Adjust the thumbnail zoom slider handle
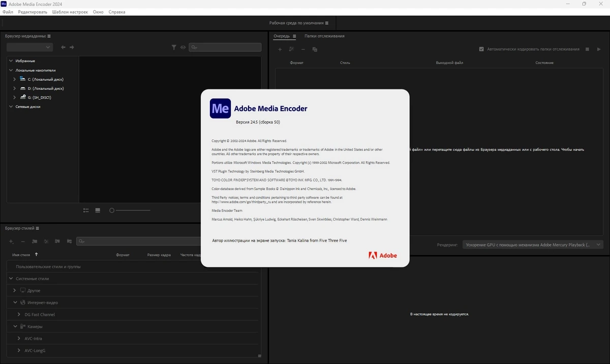Viewport: 610px width, 364px height. pos(112,210)
